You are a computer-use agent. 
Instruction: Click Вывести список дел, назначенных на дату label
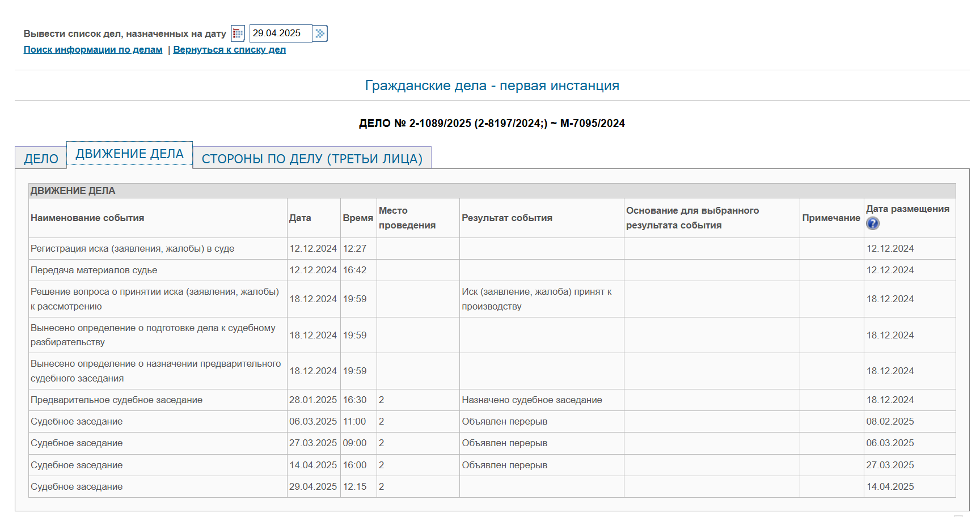[x=125, y=34]
